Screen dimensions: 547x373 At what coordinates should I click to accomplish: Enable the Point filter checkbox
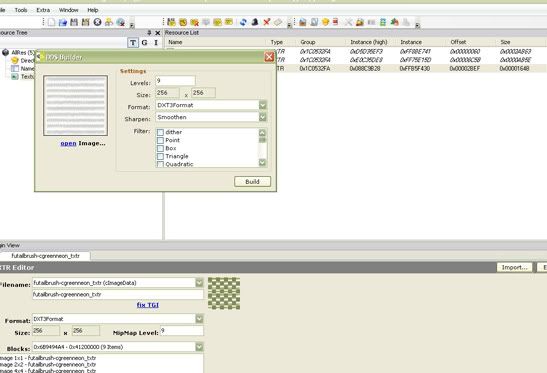pyautogui.click(x=160, y=140)
